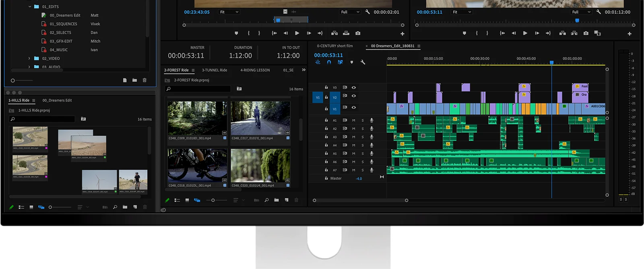Click search icon in FOREST Ride bin toolbar
Screen dimensions: 644x269
[x=266, y=200]
